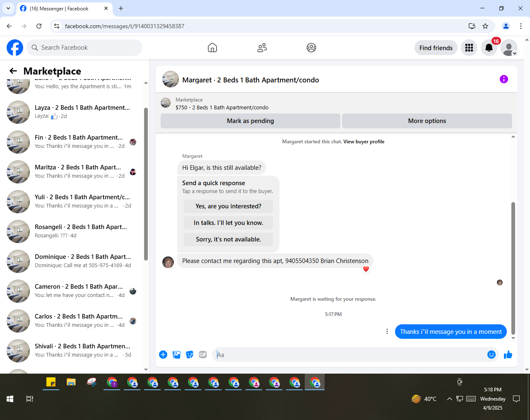
Task: Click the heart reaction on Margaret's message
Action: pos(366,269)
